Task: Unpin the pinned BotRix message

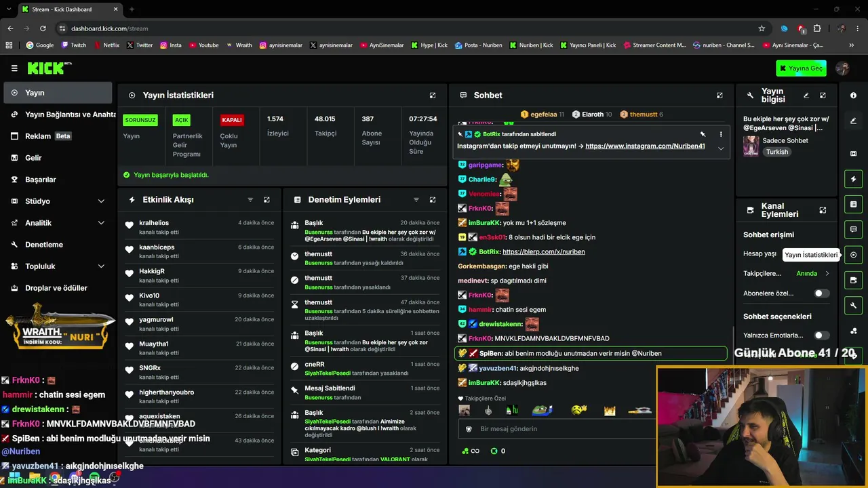Action: [x=703, y=134]
